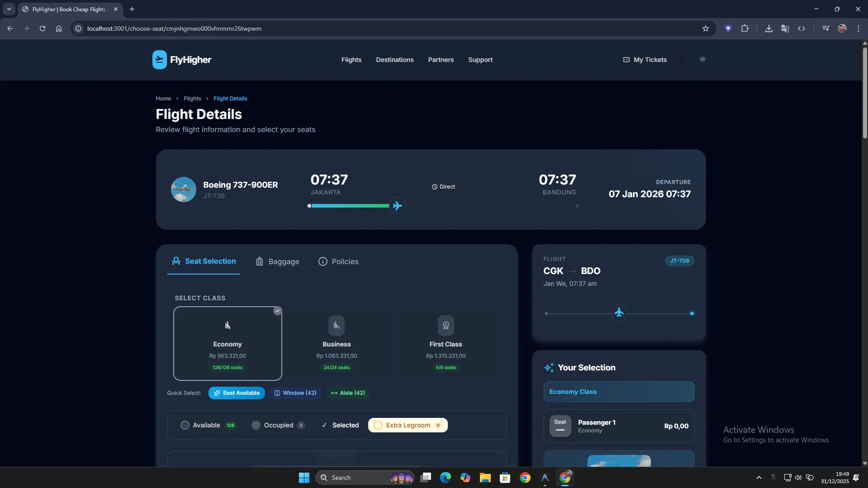The image size is (868, 488).
Task: Open the tab search dropdown arrow
Action: [x=9, y=9]
